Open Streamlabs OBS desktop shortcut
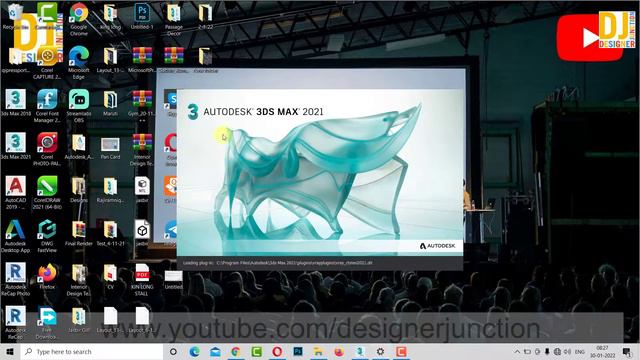 tap(79, 105)
